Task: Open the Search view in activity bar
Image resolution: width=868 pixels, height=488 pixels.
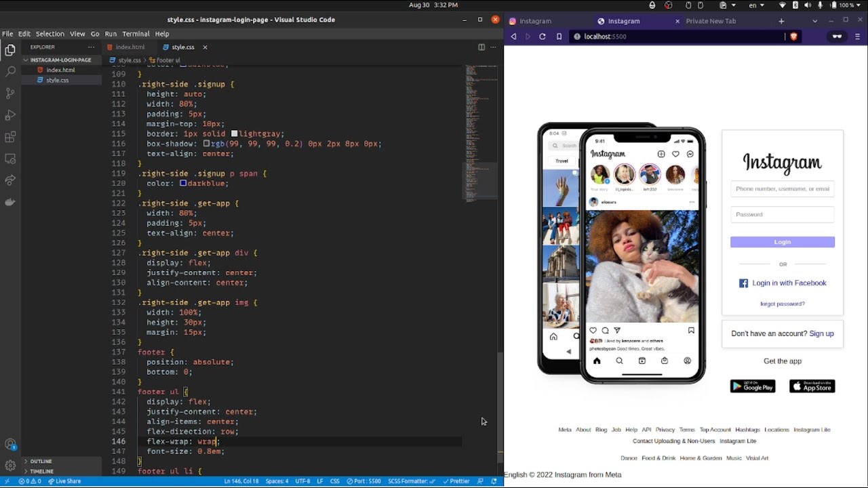Action: pyautogui.click(x=10, y=71)
